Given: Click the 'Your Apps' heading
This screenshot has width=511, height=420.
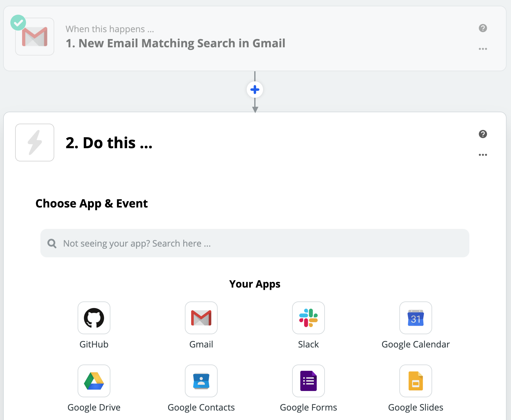Looking at the screenshot, I should click(x=255, y=284).
